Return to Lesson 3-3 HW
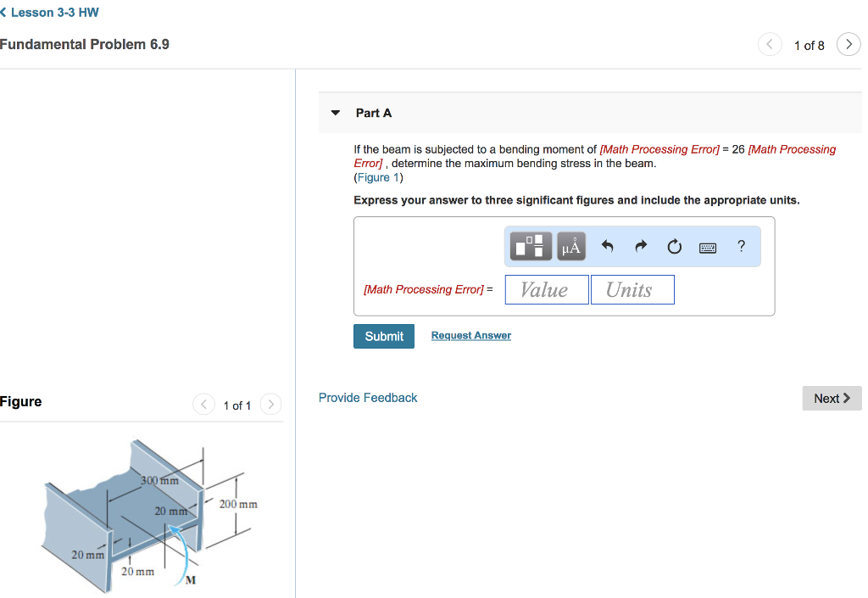Screen dimensions: 868x598 (x=53, y=13)
